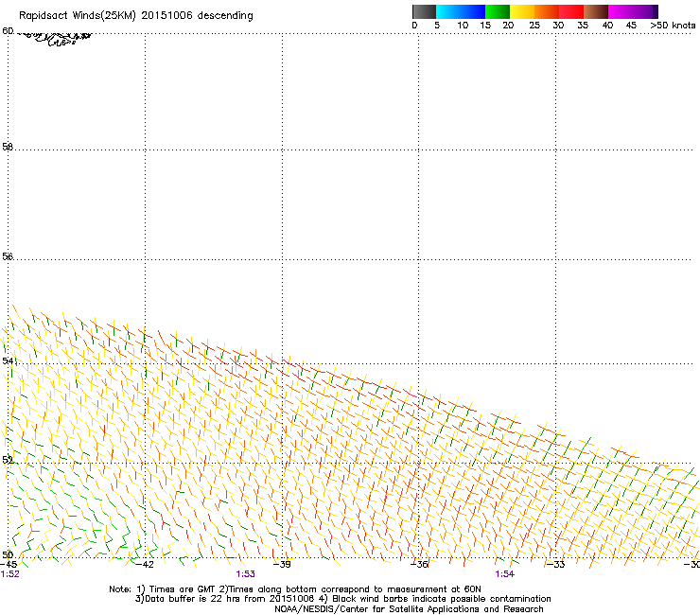The height and width of the screenshot is (615, 700).
Task: Click the yellow 20-25 knots color band
Action: tap(522, 11)
